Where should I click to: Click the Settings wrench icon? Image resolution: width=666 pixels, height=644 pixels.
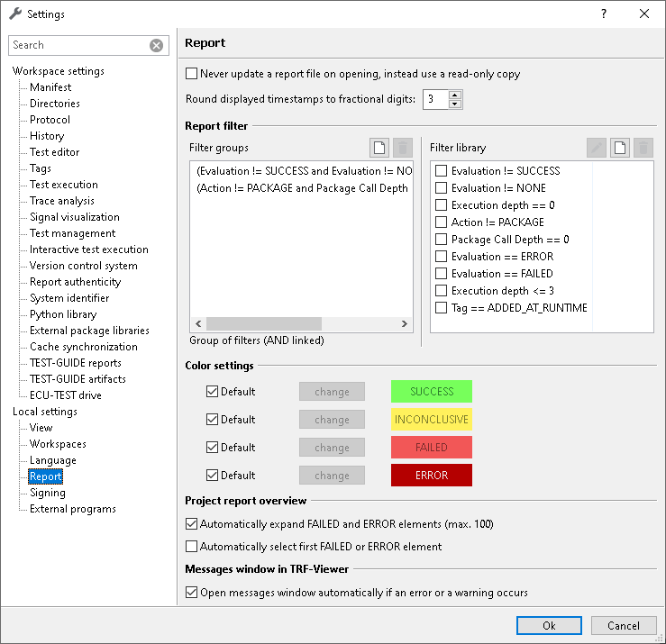tap(15, 14)
